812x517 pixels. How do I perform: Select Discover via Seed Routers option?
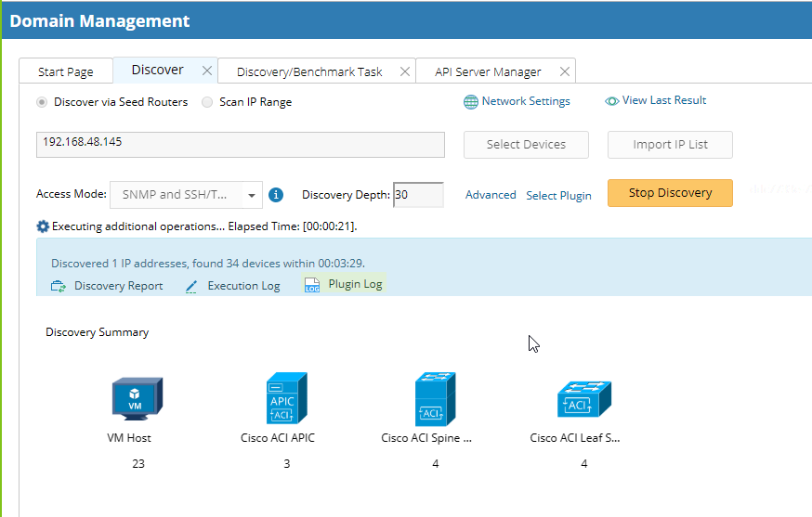pos(42,102)
